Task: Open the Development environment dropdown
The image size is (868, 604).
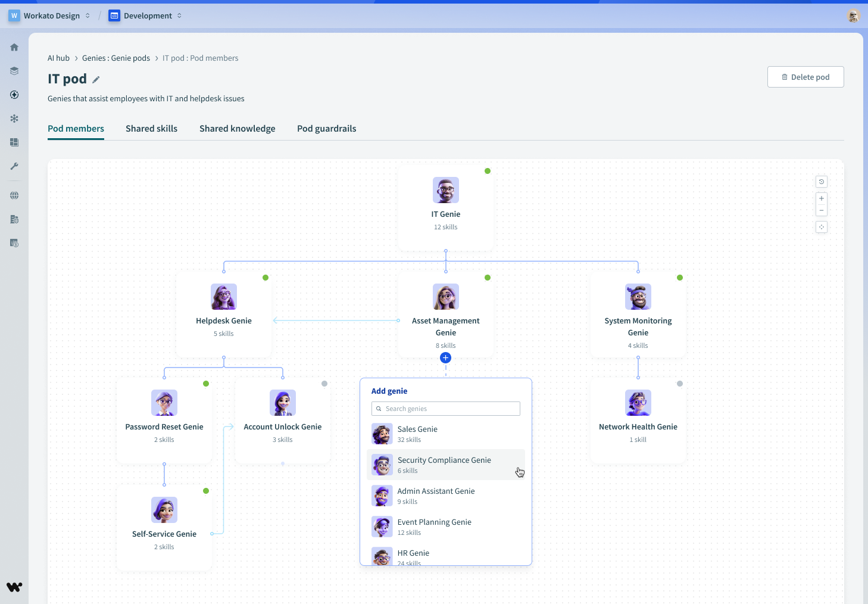Action: coord(146,16)
